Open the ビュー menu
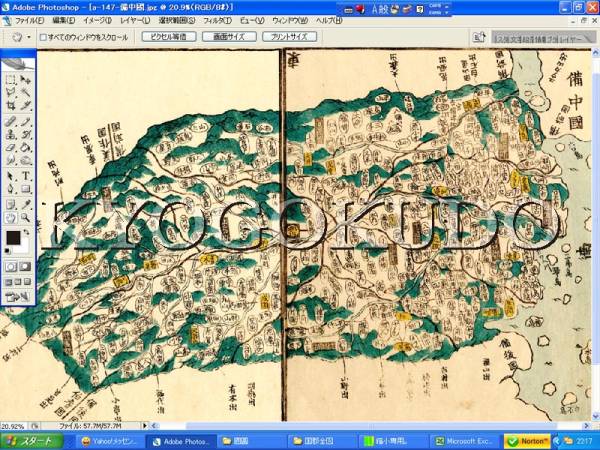 click(252, 21)
